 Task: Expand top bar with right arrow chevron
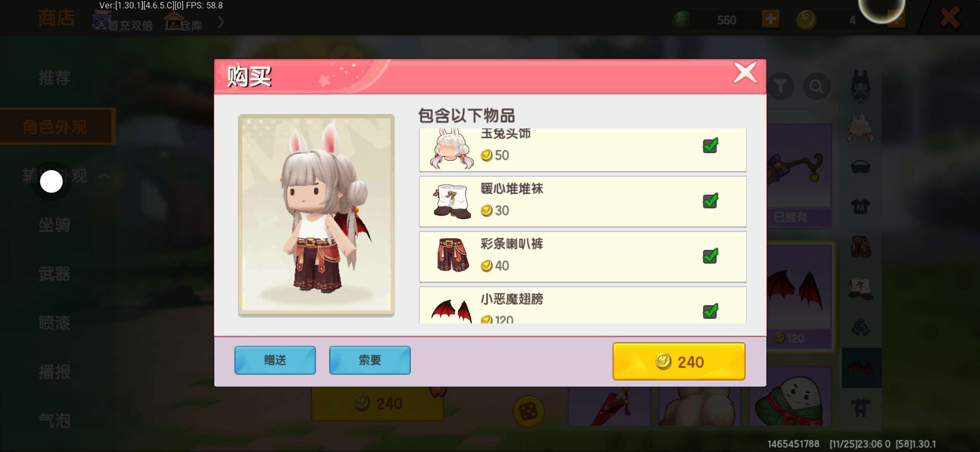click(221, 22)
